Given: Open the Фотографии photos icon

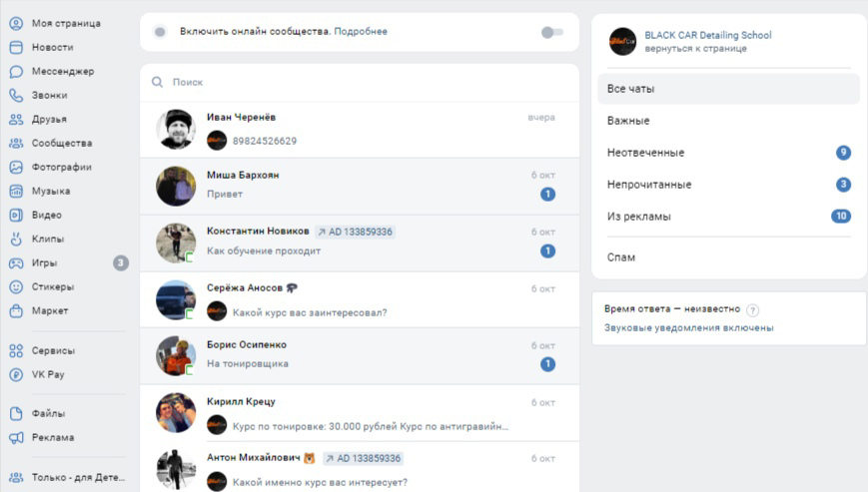Looking at the screenshot, I should point(16,167).
